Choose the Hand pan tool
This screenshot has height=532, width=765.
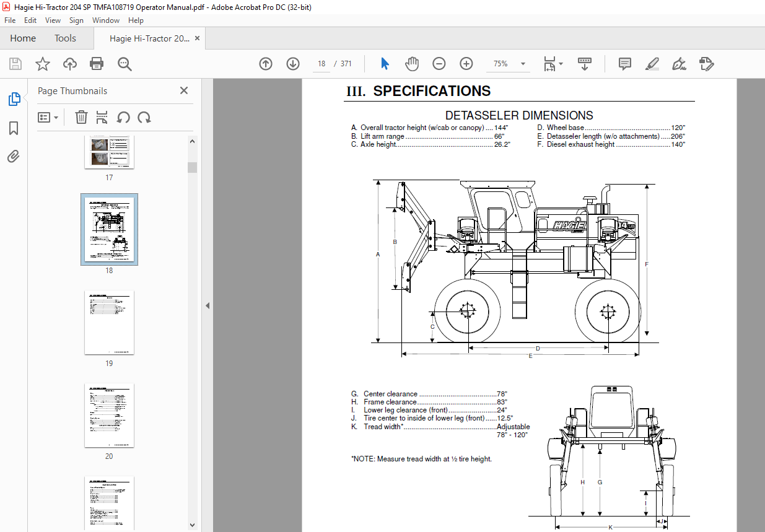412,64
